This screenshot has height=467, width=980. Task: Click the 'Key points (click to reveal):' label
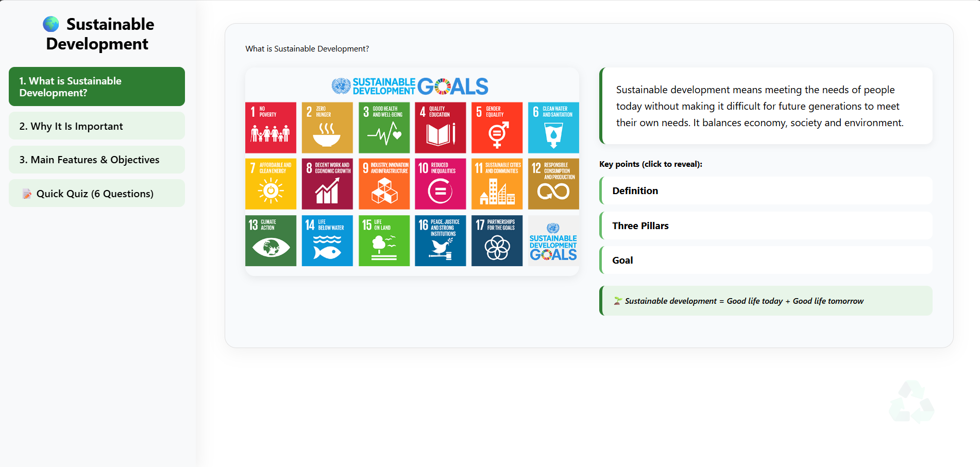[x=651, y=164]
